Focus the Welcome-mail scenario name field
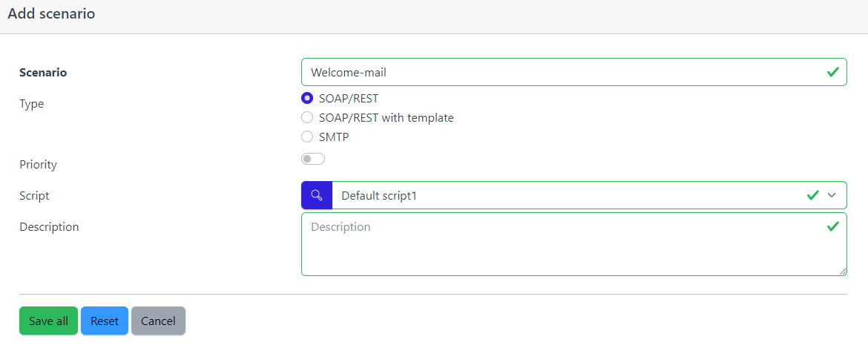 point(574,72)
